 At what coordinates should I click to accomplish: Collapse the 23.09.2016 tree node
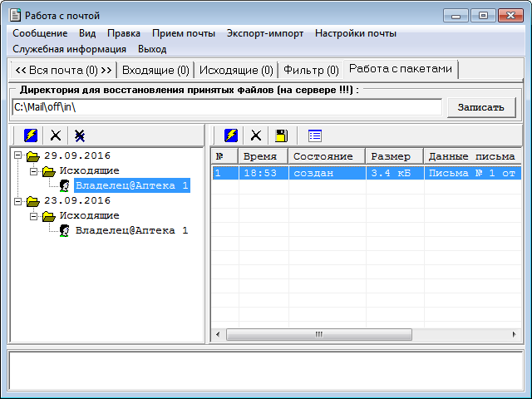point(17,201)
